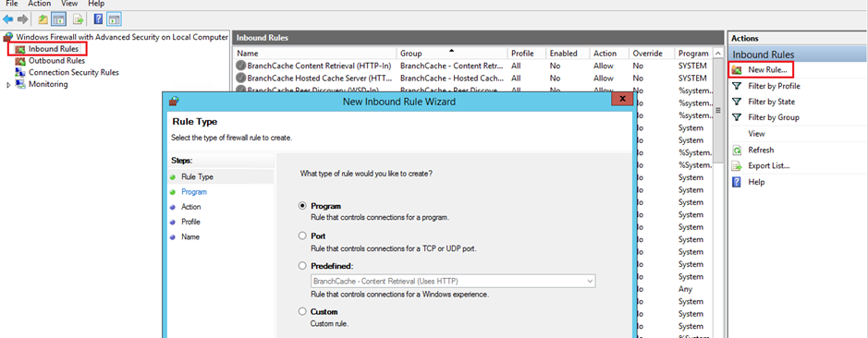Viewport: 868px width, 338px height.
Task: Choose the Custom rule radio button
Action: click(x=302, y=311)
